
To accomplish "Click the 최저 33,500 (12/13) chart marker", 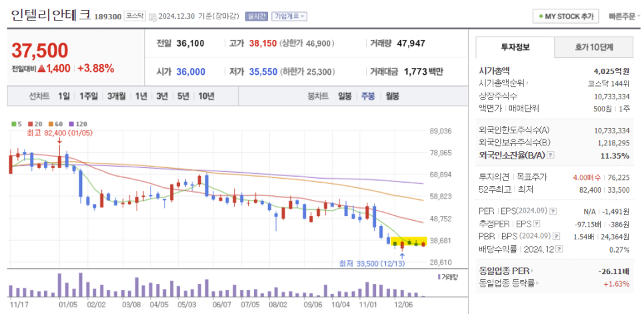I will pos(372,263).
